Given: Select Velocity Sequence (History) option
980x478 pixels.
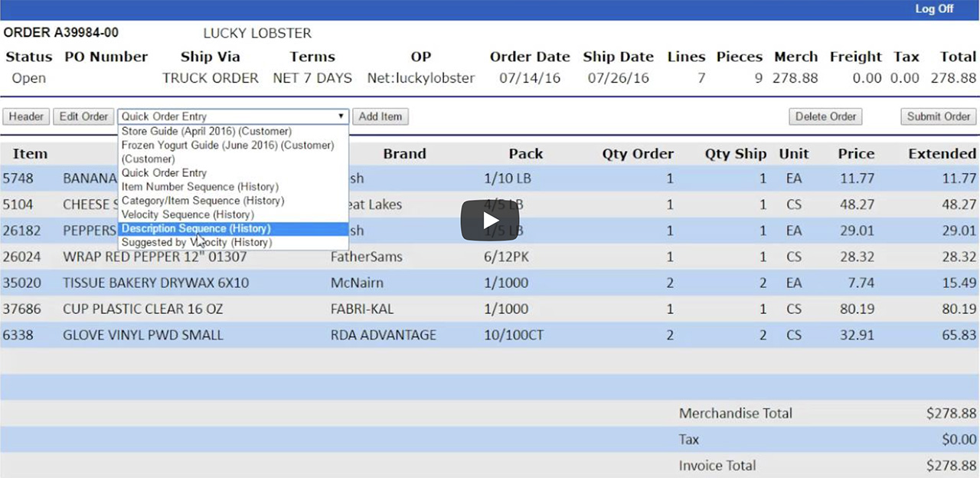Looking at the screenshot, I should coord(188,214).
